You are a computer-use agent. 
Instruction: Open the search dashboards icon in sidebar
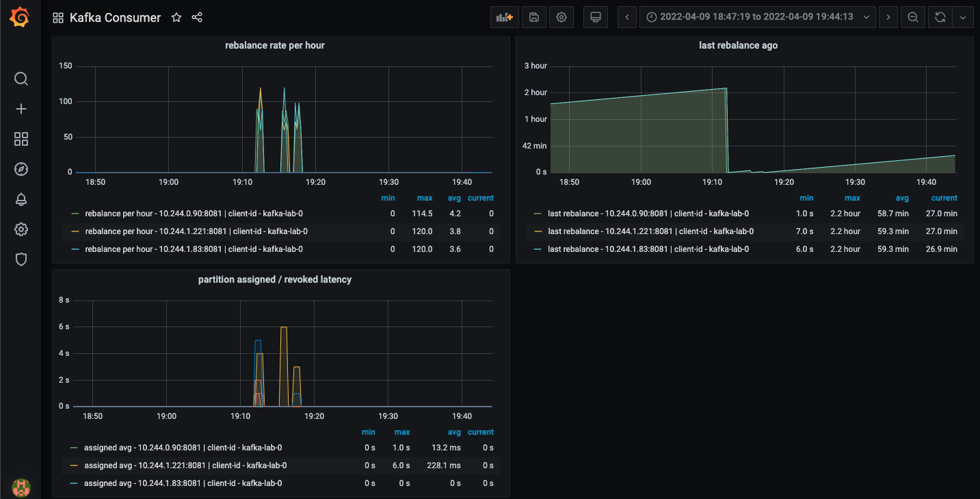click(21, 79)
